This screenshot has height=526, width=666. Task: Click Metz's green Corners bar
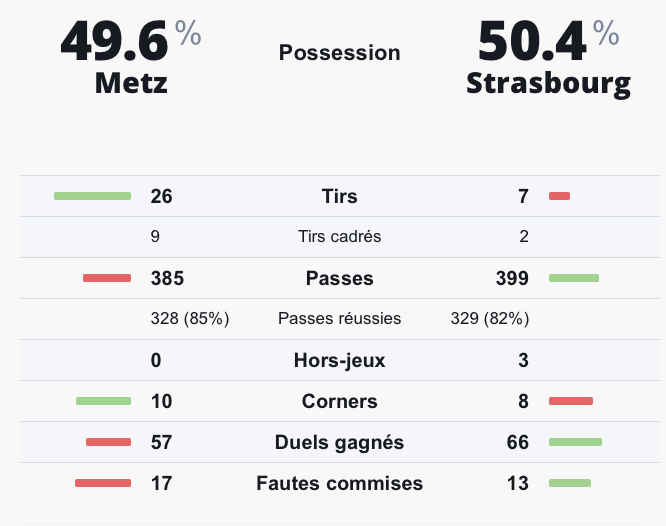pyautogui.click(x=103, y=401)
